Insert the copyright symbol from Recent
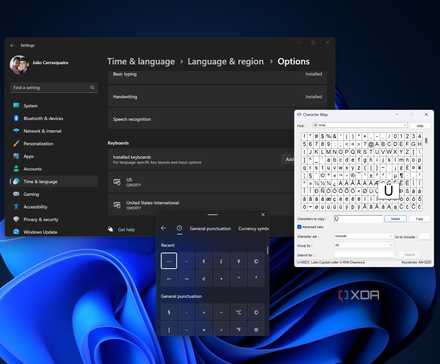 pyautogui.click(x=256, y=261)
